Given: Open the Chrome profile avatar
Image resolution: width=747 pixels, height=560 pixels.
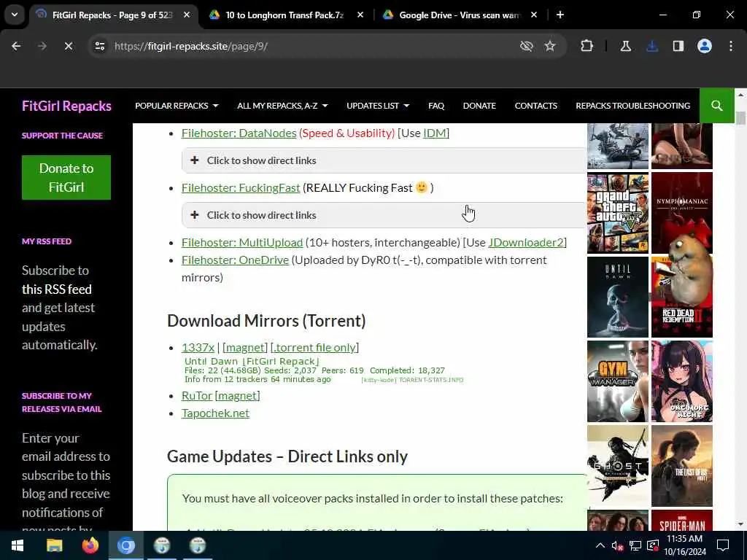Looking at the screenshot, I should pyautogui.click(x=705, y=46).
